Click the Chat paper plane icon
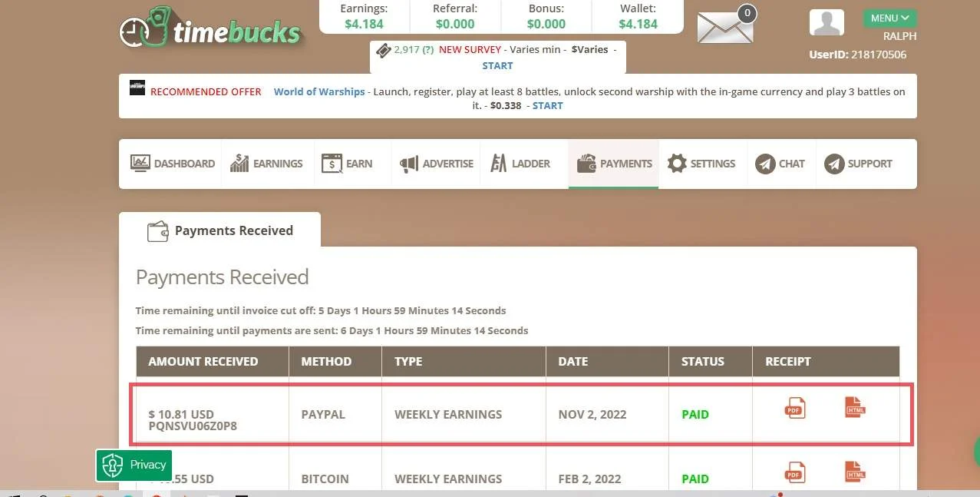This screenshot has width=980, height=497. pyautogui.click(x=765, y=164)
